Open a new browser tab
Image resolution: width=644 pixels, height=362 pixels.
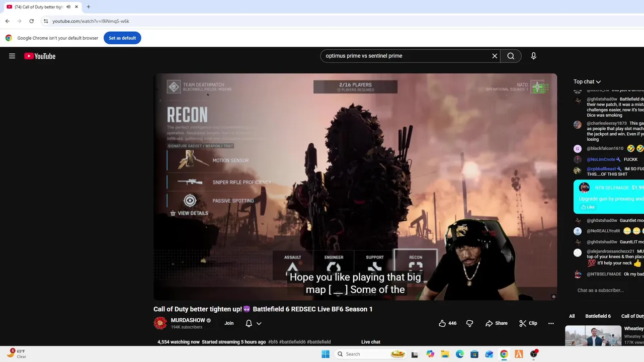(88, 7)
